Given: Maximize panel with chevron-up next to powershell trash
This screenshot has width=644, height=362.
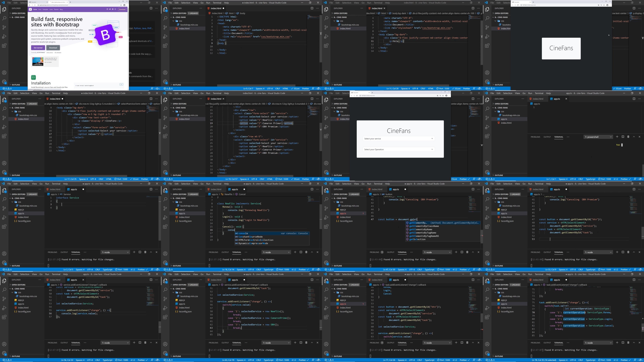Looking at the screenshot, I should (x=634, y=137).
